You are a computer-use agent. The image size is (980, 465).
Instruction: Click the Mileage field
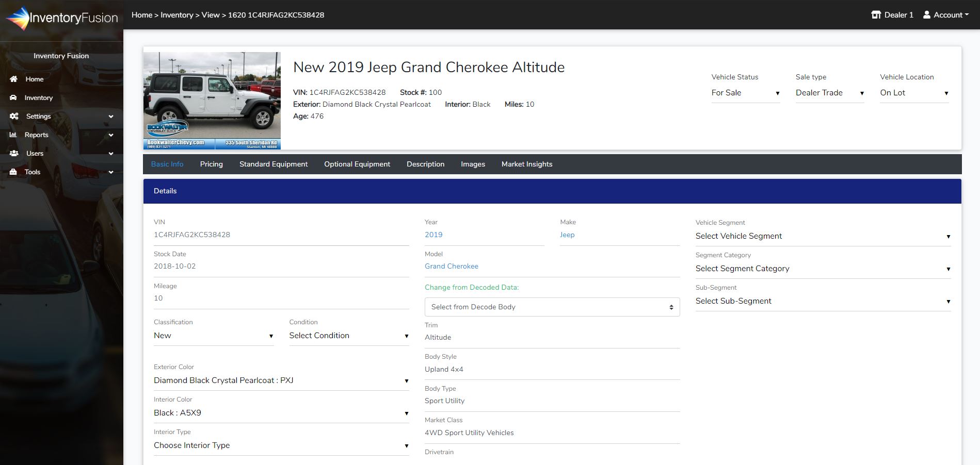tap(281, 298)
